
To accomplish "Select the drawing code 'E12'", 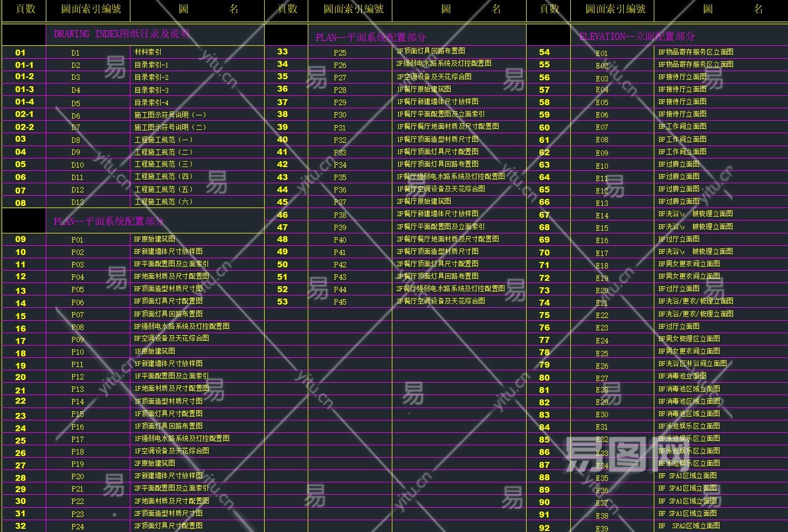I will 602,190.
